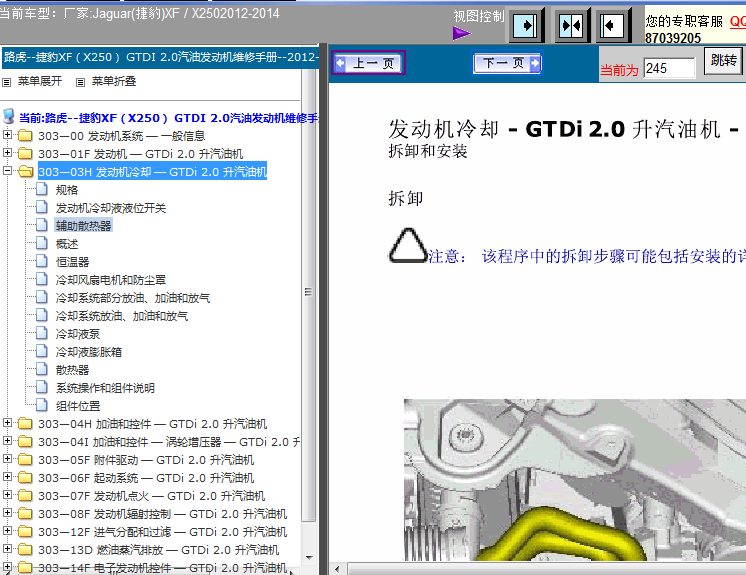Viewport: 746px width, 575px height.
Task: Click document icon beside 冷却液泵
Action: (x=42, y=333)
